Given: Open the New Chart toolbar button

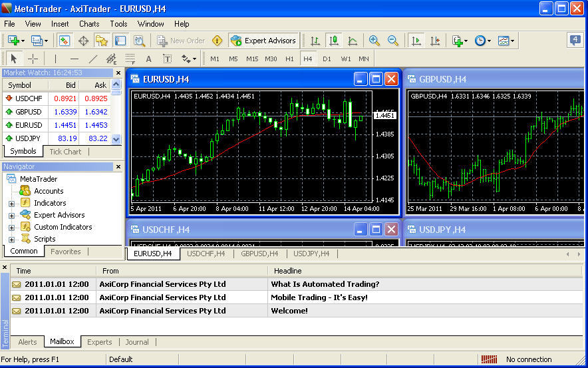Looking at the screenshot, I should click(16, 41).
